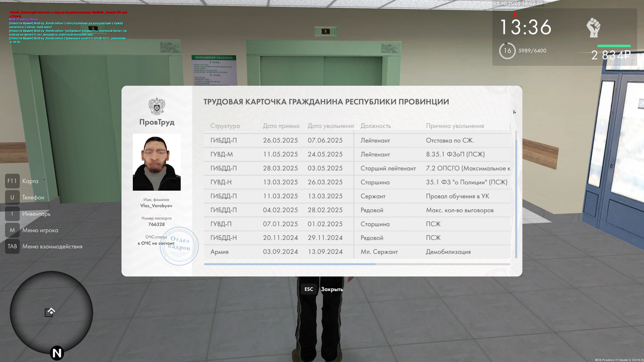Open Меню взаимодействия via the TAB hint
The image size is (644, 362).
pos(44,246)
